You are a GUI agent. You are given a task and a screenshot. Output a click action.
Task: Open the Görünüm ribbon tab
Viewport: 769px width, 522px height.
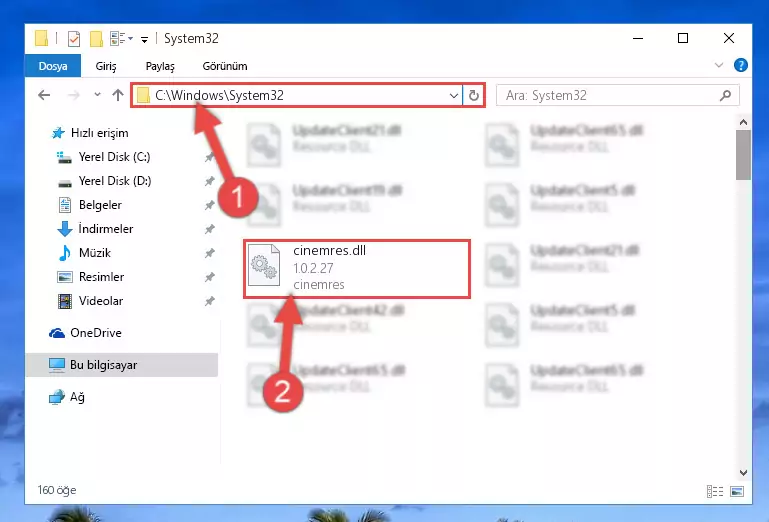pyautogui.click(x=225, y=66)
